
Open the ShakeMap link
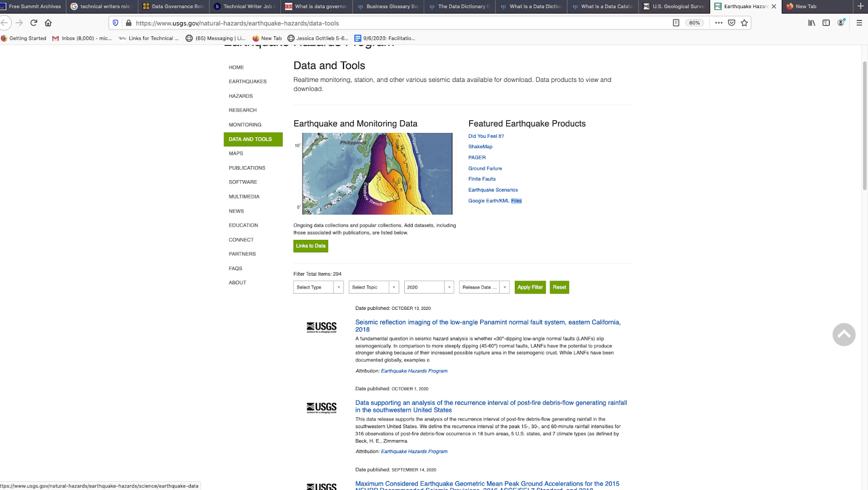[480, 146]
